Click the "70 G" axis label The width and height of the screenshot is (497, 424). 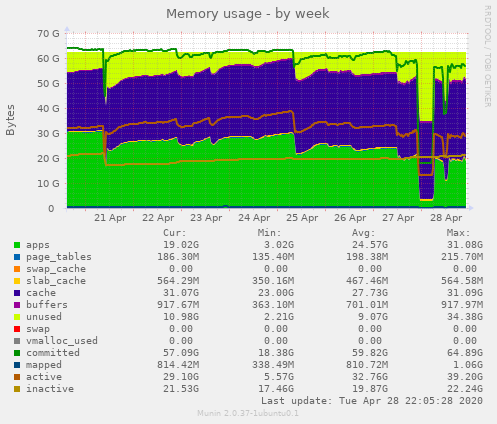tap(48, 34)
